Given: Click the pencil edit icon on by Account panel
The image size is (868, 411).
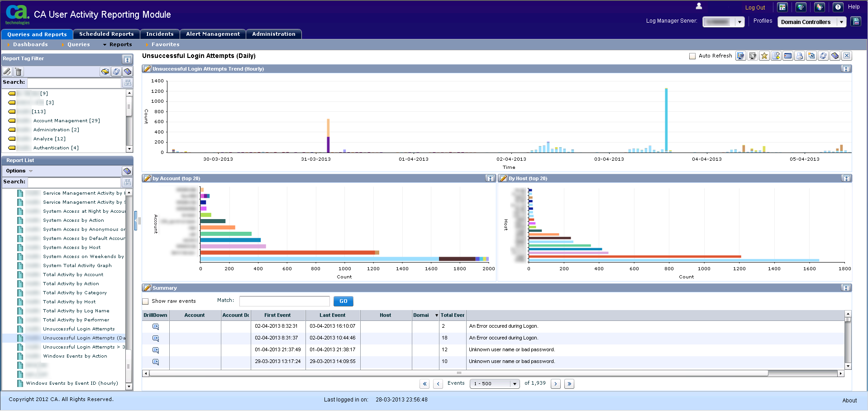Looking at the screenshot, I should pyautogui.click(x=147, y=178).
